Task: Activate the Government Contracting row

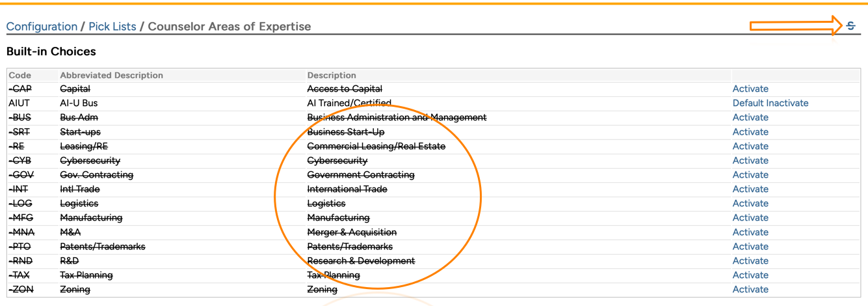Action: (x=750, y=174)
